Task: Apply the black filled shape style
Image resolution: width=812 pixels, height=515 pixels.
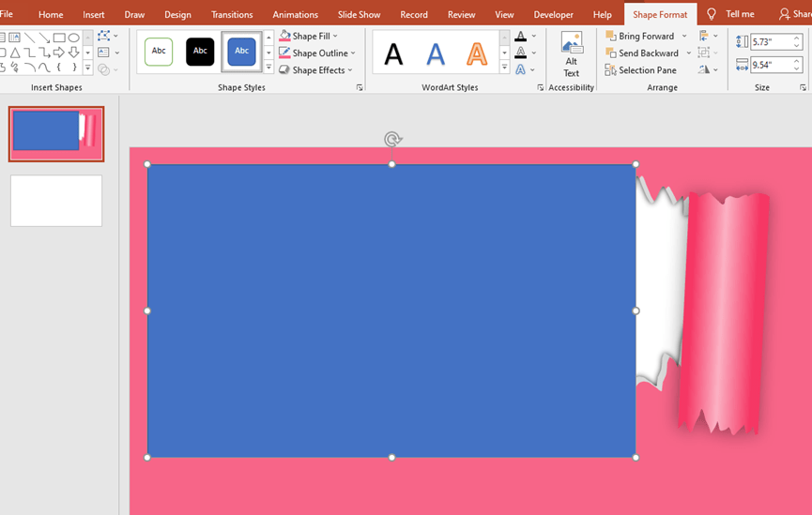Action: (x=200, y=52)
